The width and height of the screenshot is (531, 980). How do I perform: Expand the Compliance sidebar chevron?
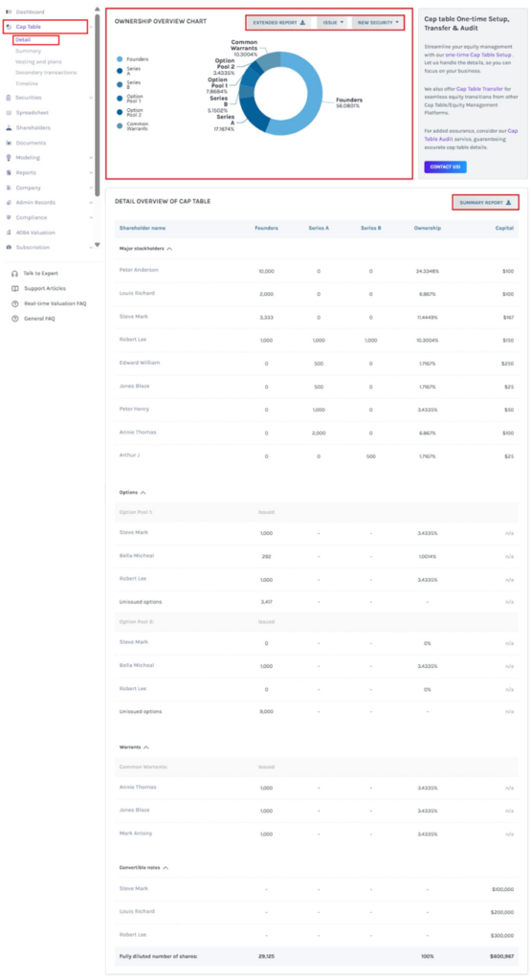[x=91, y=218]
